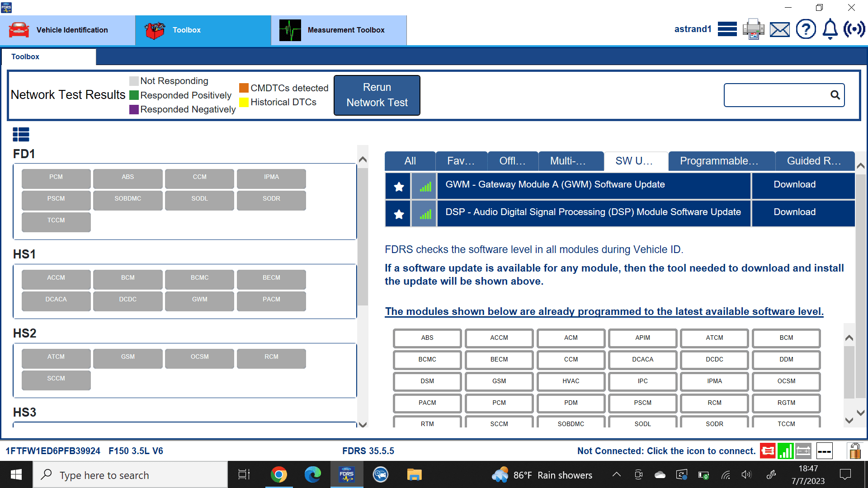Click the notifications bell icon

[x=830, y=29]
